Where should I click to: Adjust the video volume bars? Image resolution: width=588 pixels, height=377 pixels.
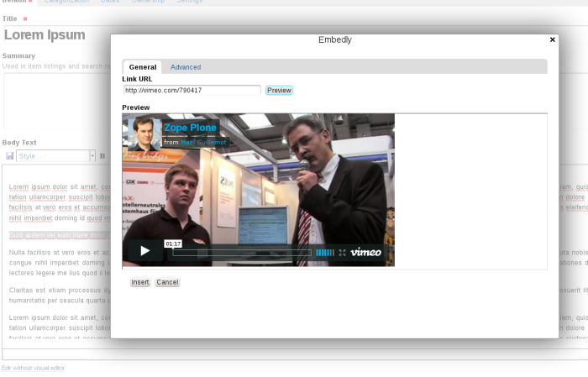click(324, 252)
